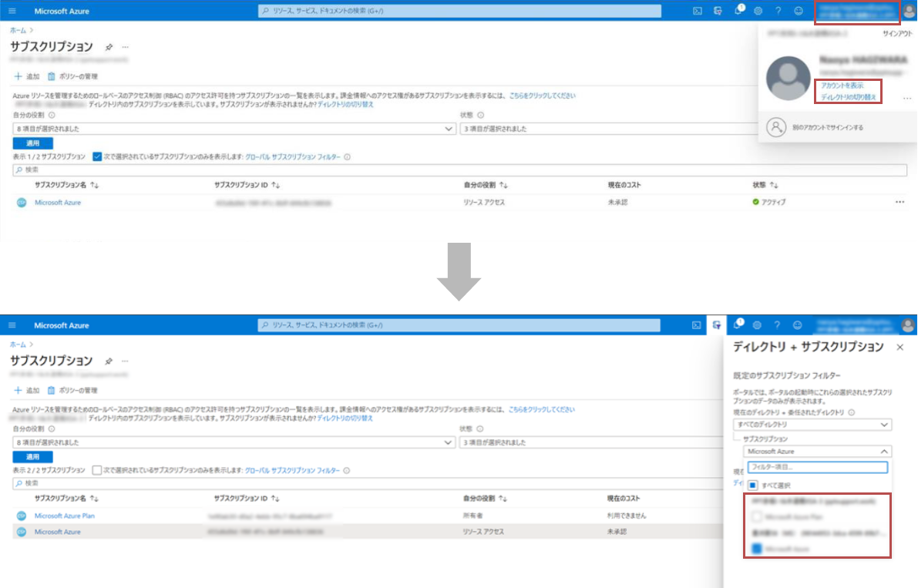Open the Microsoft Azure Plan subscription link
Viewport: 918px width, 588px height.
65,516
